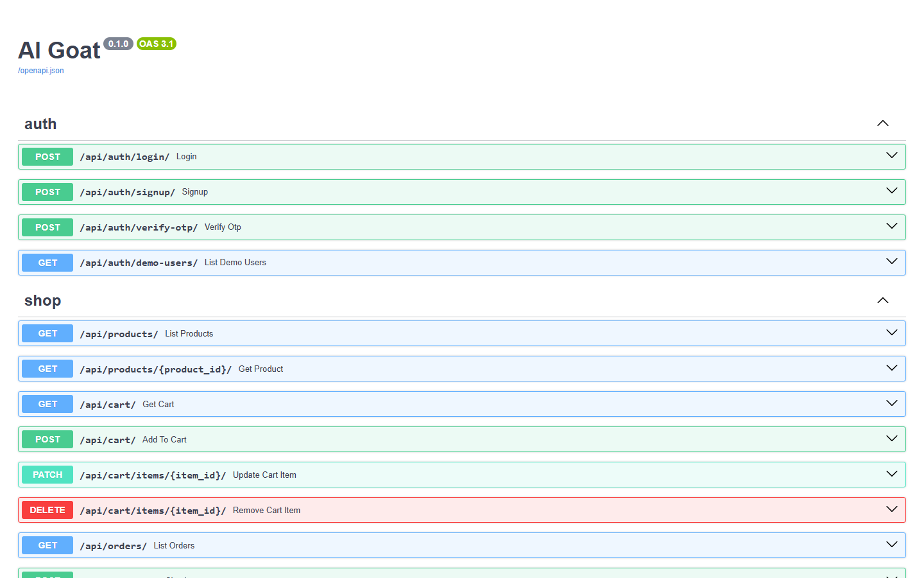Click GET badge for /api/orders/
The image size is (924, 578).
tap(47, 545)
